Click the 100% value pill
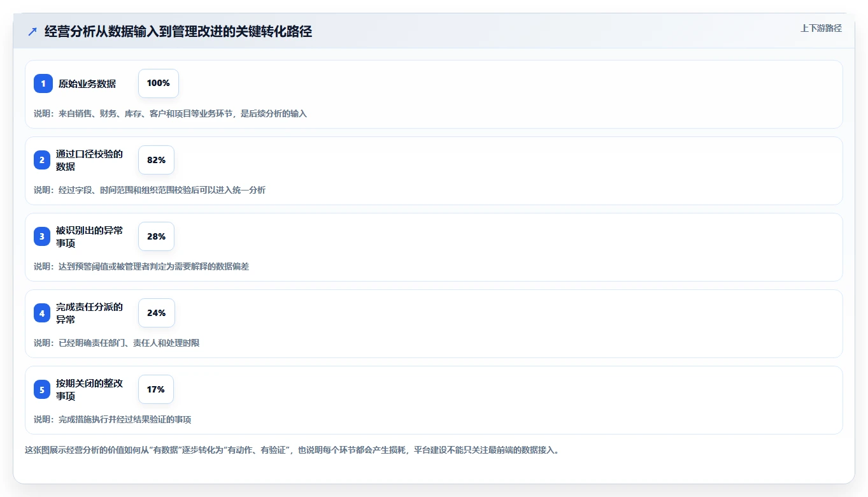Image resolution: width=868 pixels, height=497 pixels. click(x=159, y=83)
